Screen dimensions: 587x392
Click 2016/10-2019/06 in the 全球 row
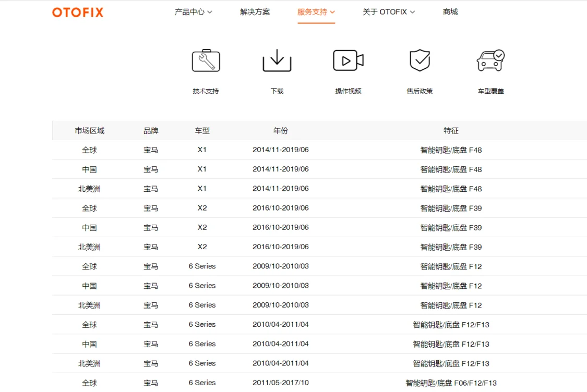[281, 208]
